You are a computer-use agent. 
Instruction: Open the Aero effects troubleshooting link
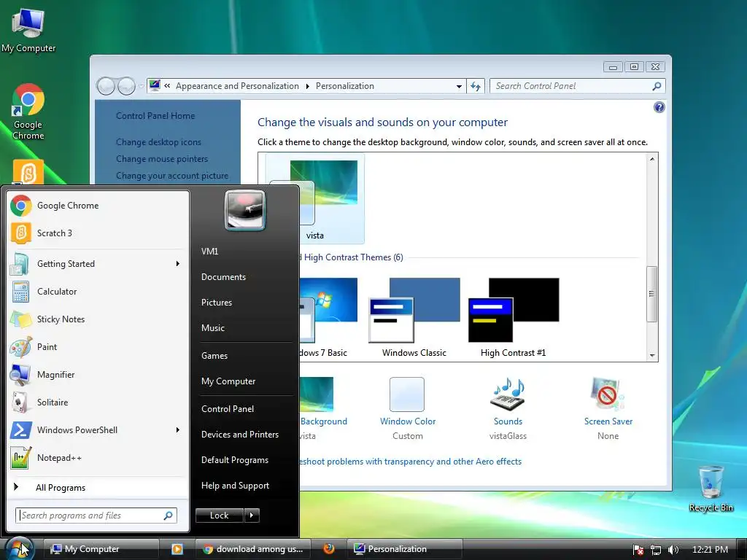tap(410, 462)
